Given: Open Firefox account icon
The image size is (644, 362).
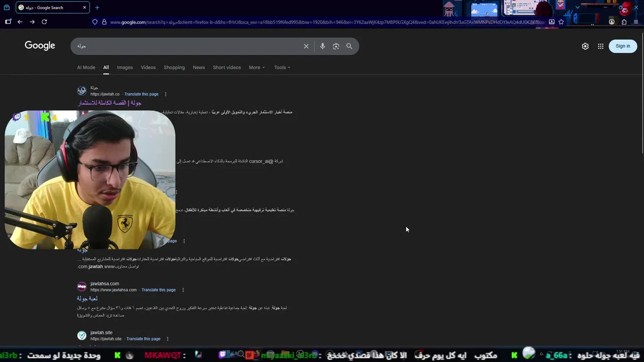Looking at the screenshot, I should (612, 22).
